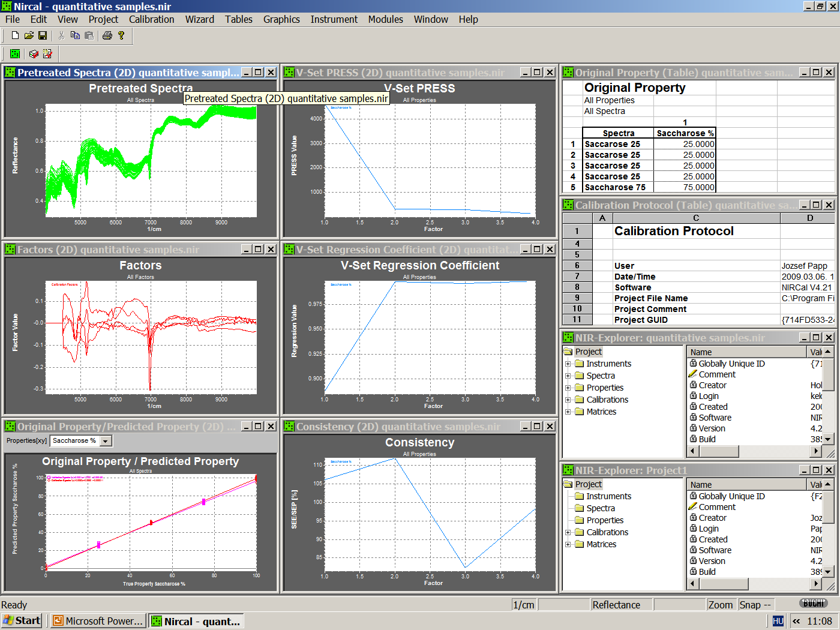
Task: Click the Name column header in Project1 explorer
Action: [747, 485]
